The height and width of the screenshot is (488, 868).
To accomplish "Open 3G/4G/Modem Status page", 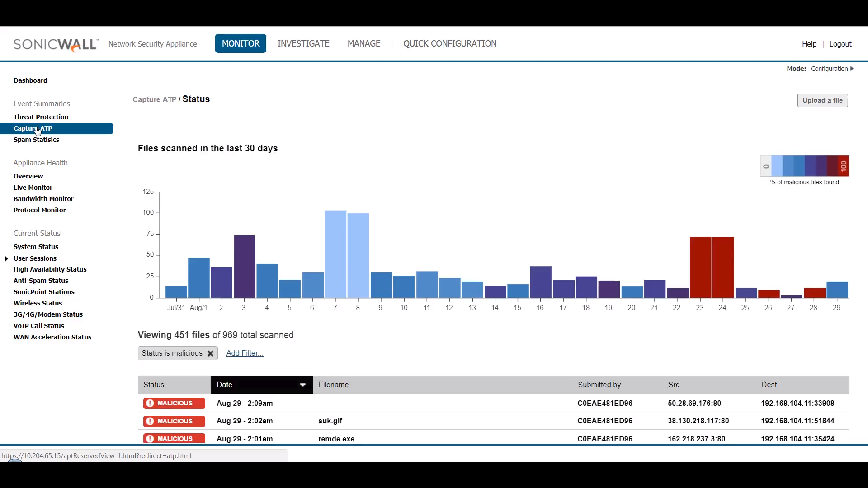I will click(x=48, y=314).
